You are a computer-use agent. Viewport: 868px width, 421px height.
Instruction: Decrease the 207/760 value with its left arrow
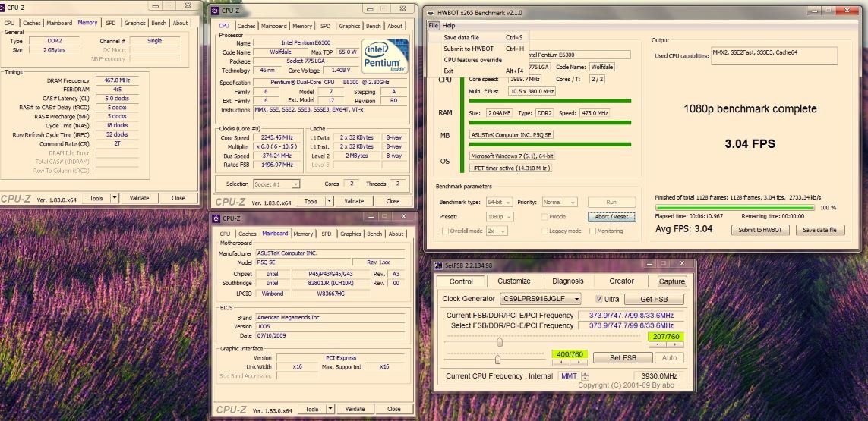(657, 344)
